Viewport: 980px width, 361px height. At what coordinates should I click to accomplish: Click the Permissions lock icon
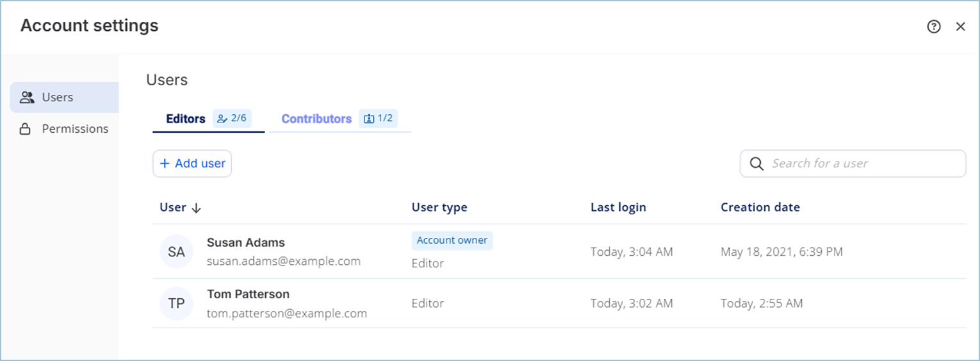pos(26,129)
